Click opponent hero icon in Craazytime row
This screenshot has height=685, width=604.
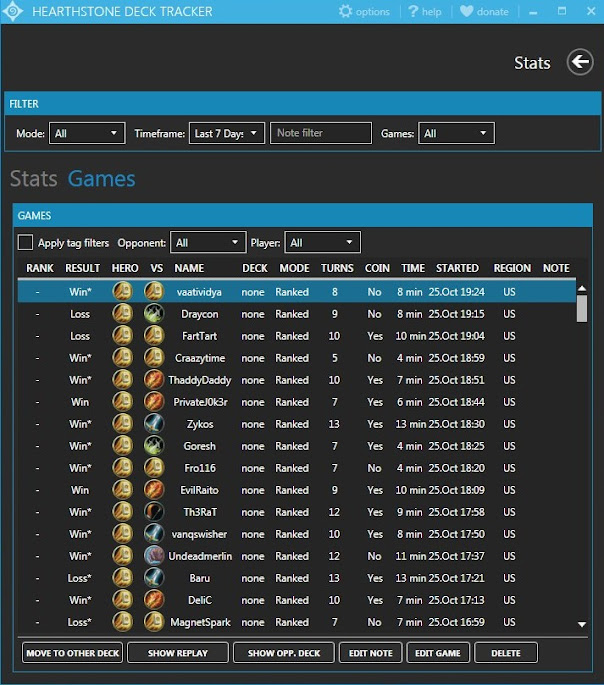point(154,358)
